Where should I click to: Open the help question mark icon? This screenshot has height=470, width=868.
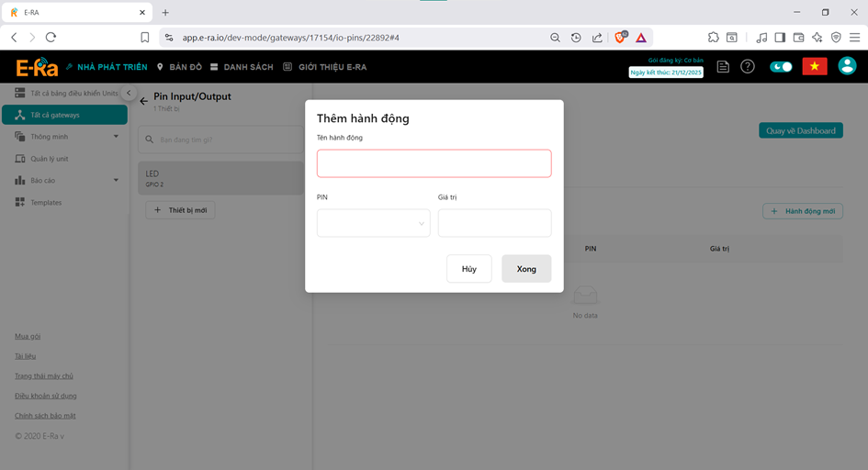(x=748, y=67)
